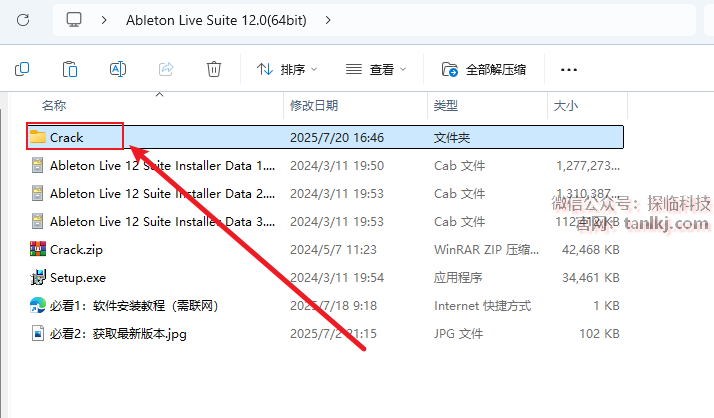This screenshot has height=418, width=714.
Task: Click the copy icon in the toolbar
Action: [22, 69]
